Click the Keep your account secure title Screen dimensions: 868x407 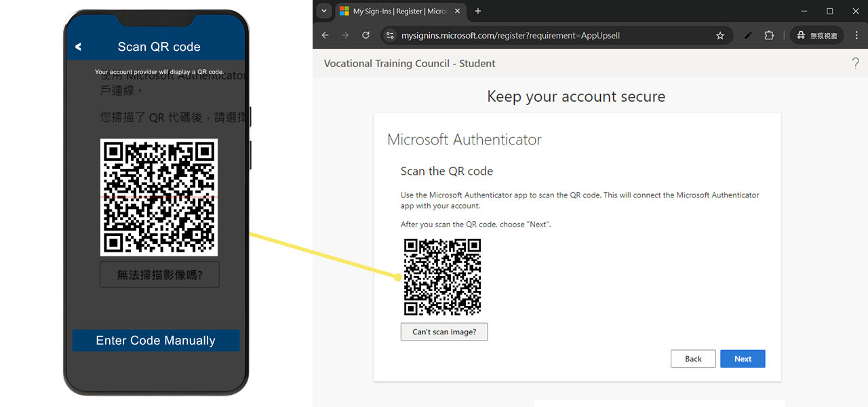576,96
